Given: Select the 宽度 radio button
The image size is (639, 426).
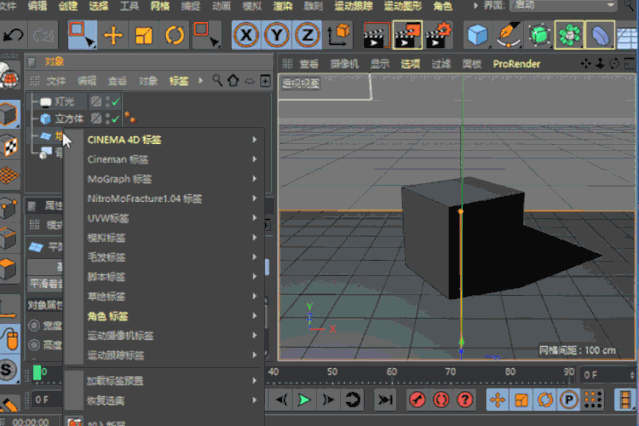Looking at the screenshot, I should coord(34,325).
